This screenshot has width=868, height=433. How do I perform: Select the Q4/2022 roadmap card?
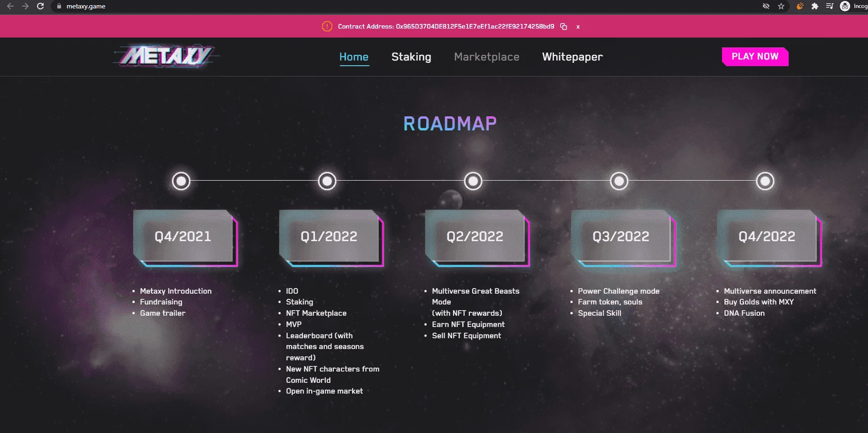(x=769, y=238)
